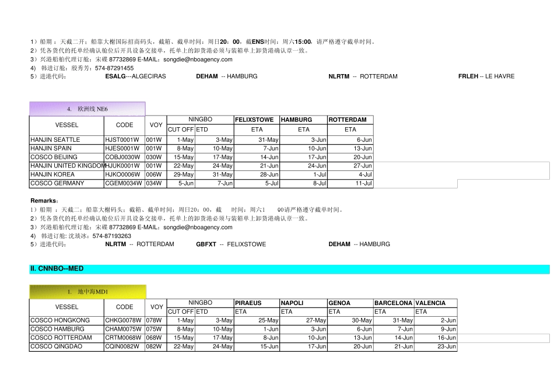Viewport: 554px width, 392px height.
Task: Click PIRAEUS column header
Action: (257, 303)
